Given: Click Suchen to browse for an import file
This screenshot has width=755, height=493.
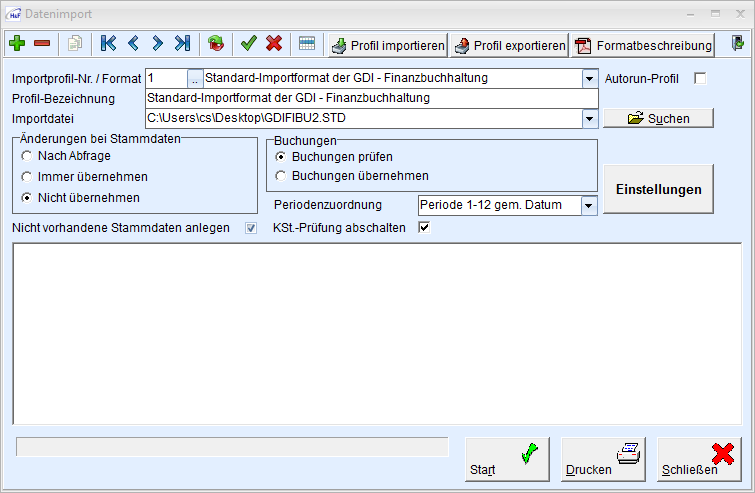Looking at the screenshot, I should point(658,118).
